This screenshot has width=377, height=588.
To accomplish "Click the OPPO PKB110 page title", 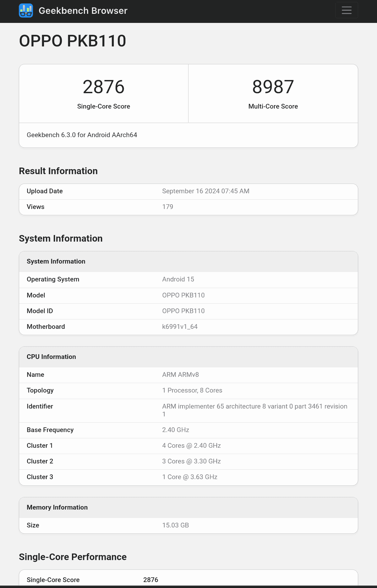I will coord(73,41).
